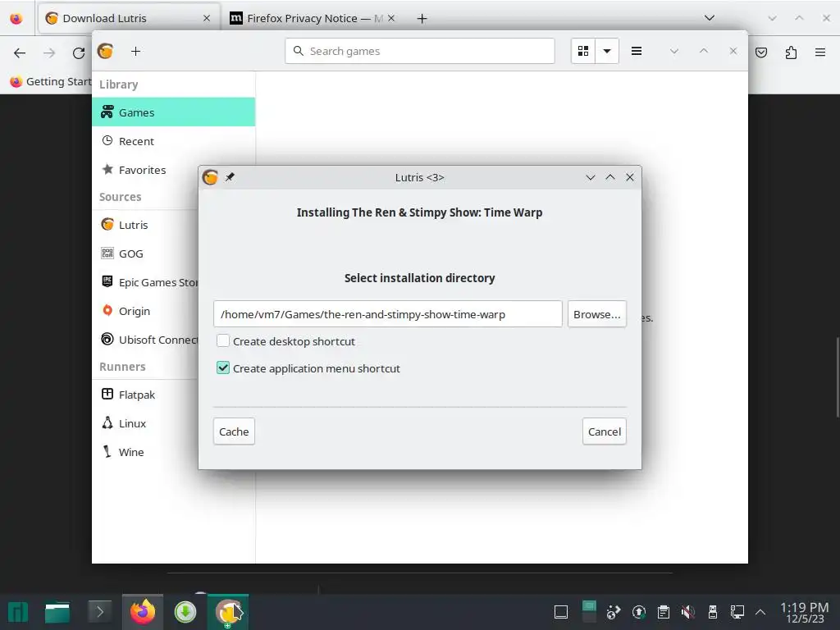Close the Firefox Privacy Notice tab

391,18
